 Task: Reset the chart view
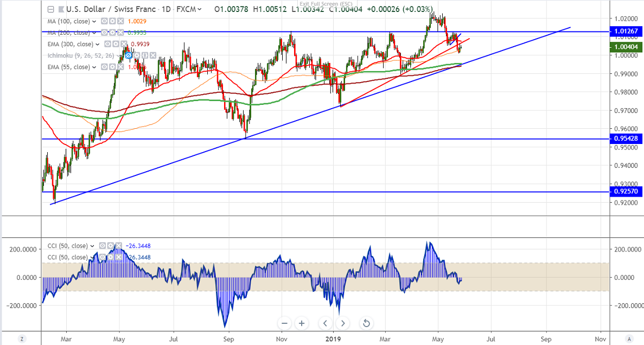pos(366,323)
